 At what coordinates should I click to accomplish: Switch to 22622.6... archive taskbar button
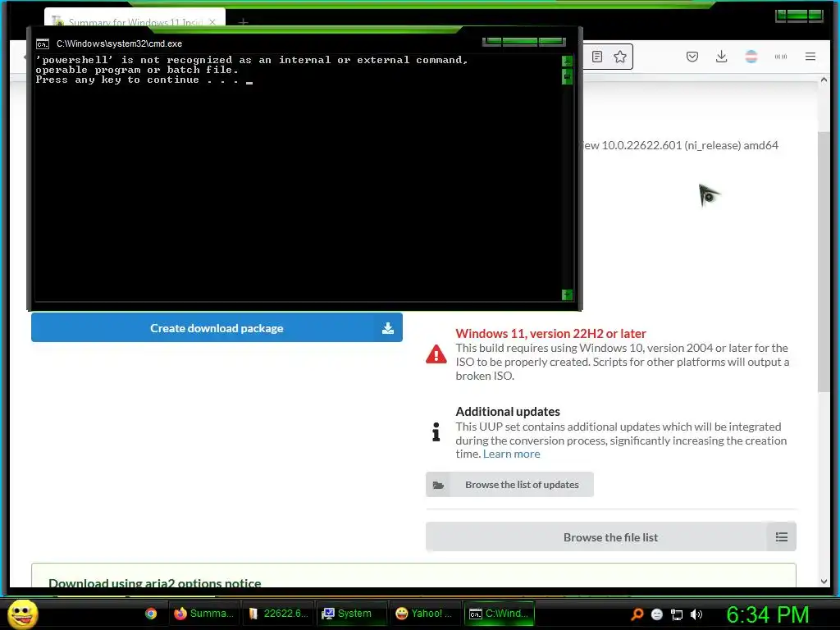278,614
